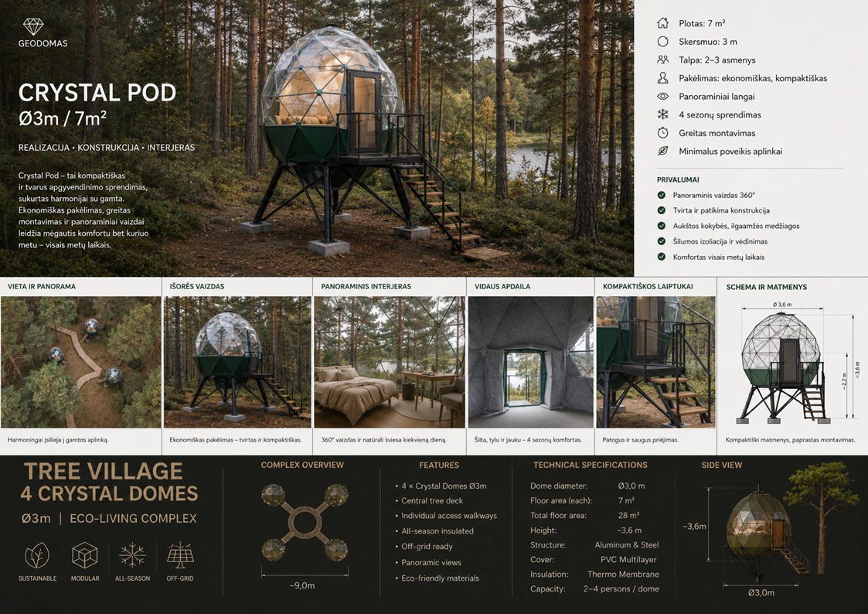Image resolution: width=868 pixels, height=614 pixels.
Task: Click the CRYSTAL POD title
Action: (x=97, y=93)
